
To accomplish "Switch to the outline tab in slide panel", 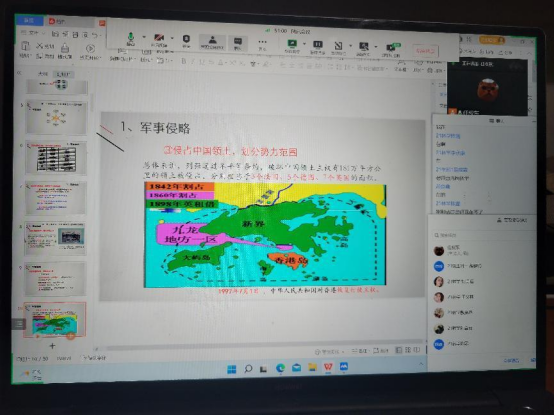I will pos(43,74).
